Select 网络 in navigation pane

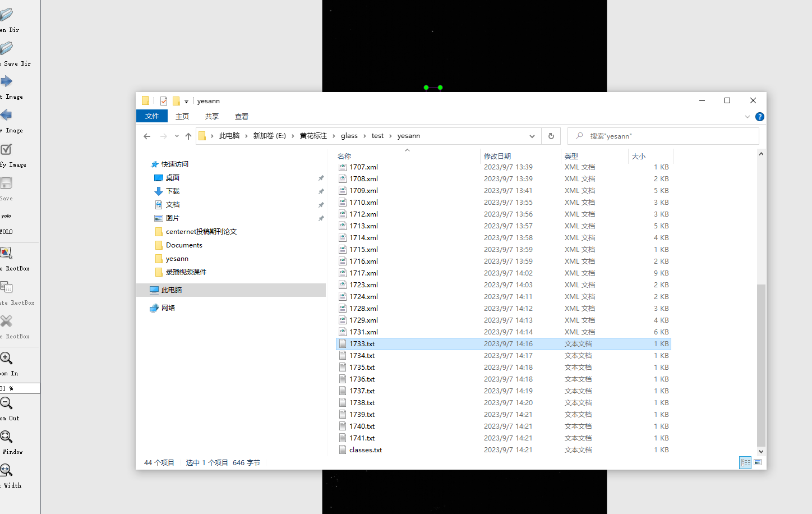tap(168, 308)
